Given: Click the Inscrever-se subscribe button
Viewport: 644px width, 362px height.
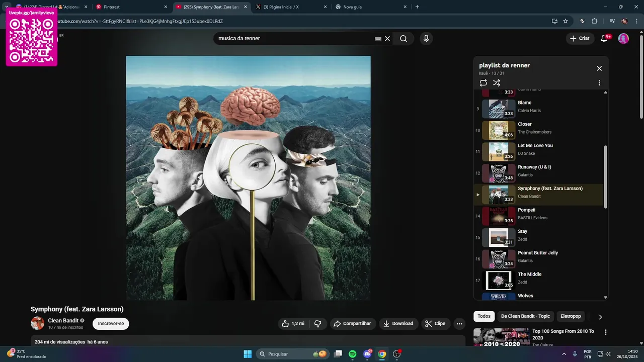Looking at the screenshot, I should [x=111, y=324].
